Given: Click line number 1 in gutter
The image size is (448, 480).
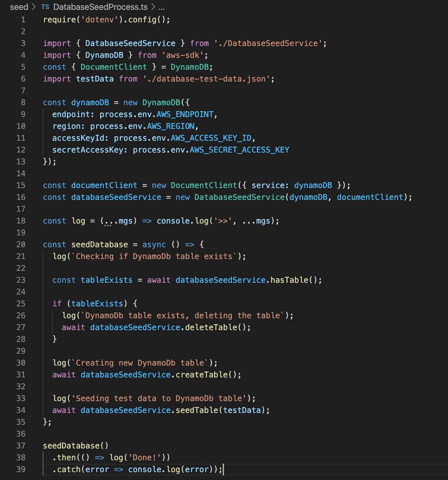Looking at the screenshot, I should coord(23,20).
